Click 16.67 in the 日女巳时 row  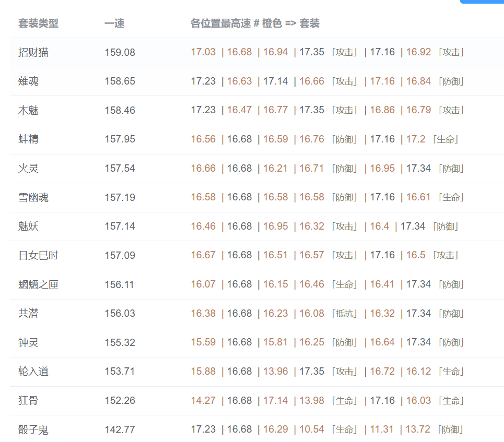click(203, 255)
